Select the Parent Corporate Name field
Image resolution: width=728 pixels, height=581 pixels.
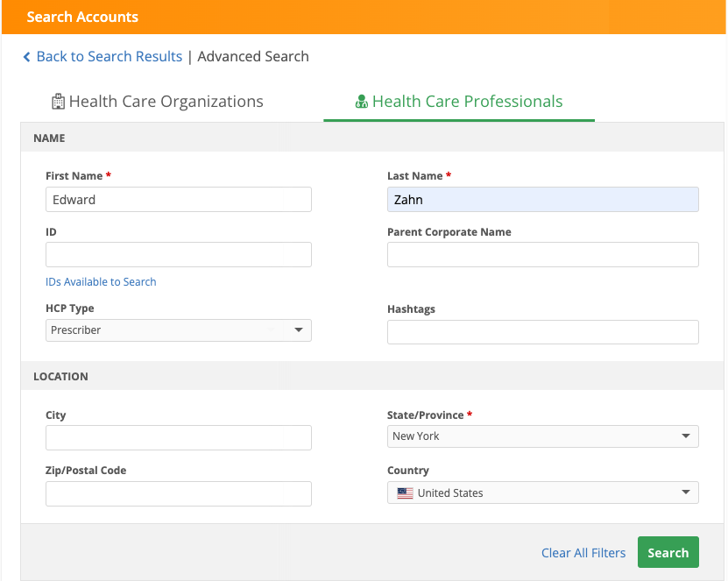point(542,255)
